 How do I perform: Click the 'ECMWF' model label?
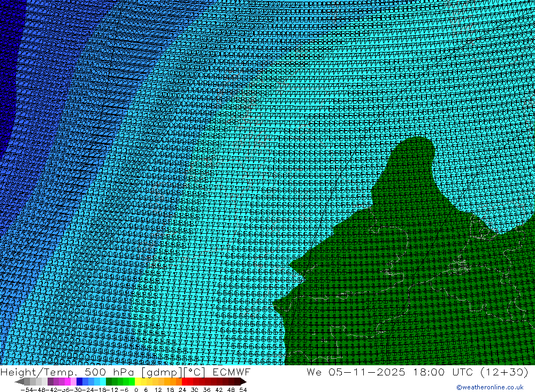tap(231, 372)
